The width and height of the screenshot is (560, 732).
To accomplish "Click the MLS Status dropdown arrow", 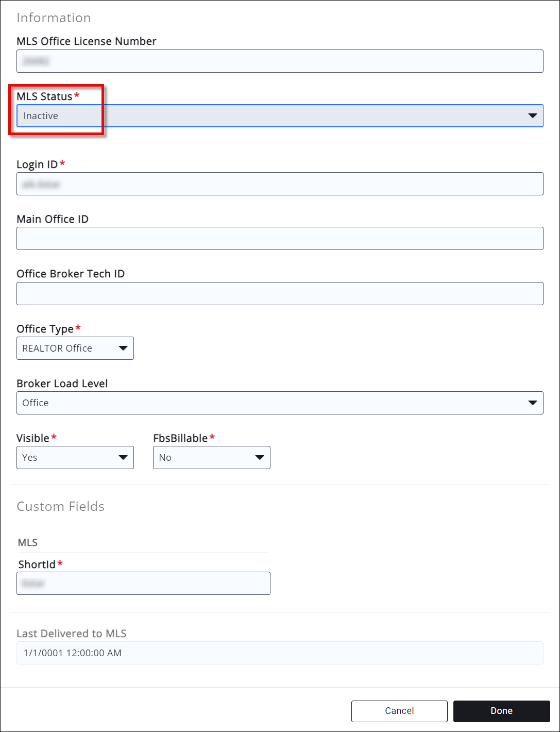I will (533, 116).
